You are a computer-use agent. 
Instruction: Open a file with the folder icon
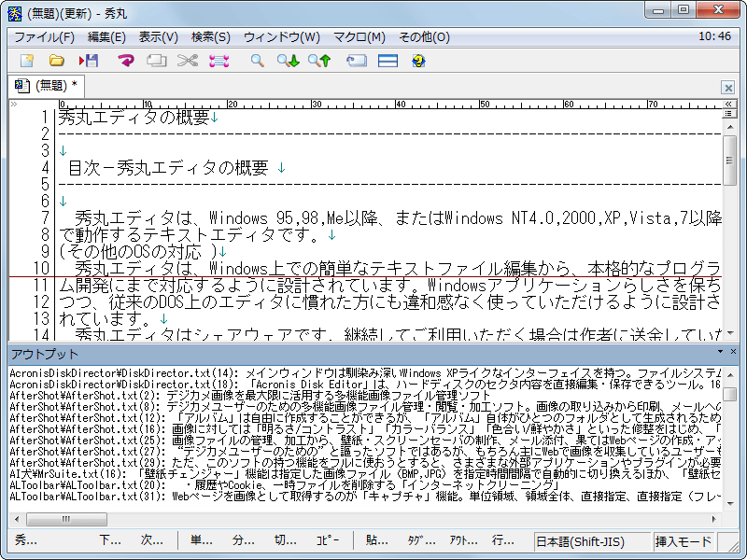point(57,61)
